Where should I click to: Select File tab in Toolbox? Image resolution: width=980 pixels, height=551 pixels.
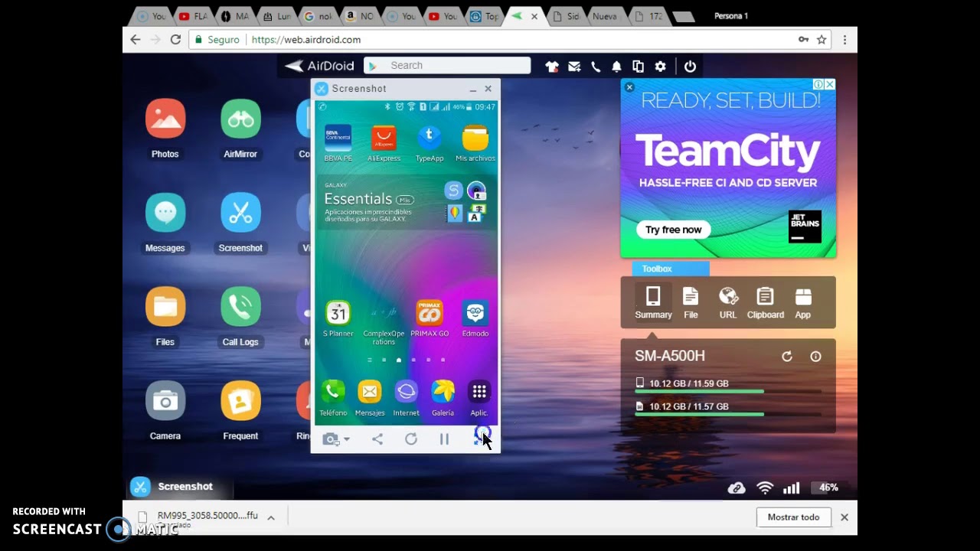point(691,302)
